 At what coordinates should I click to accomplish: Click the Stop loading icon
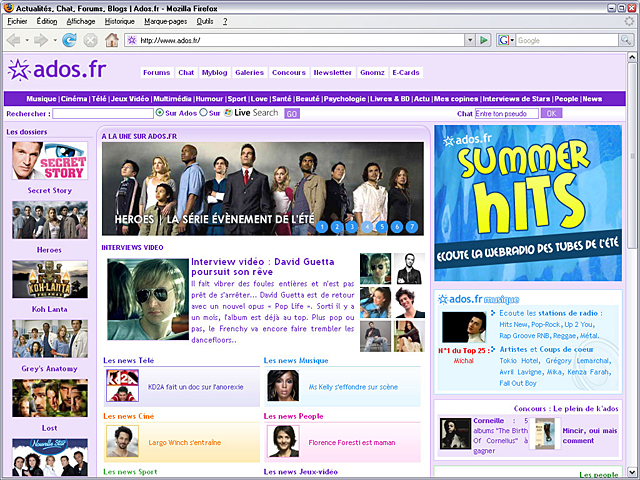pos(90,40)
